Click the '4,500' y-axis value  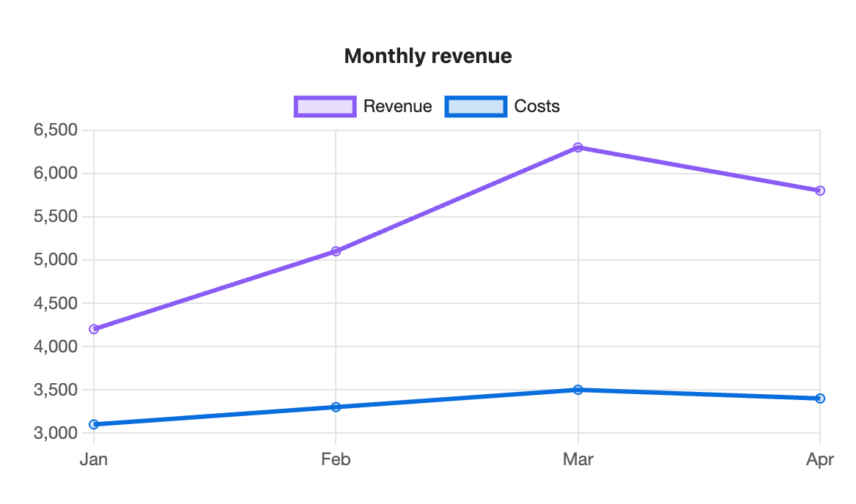[x=56, y=303]
